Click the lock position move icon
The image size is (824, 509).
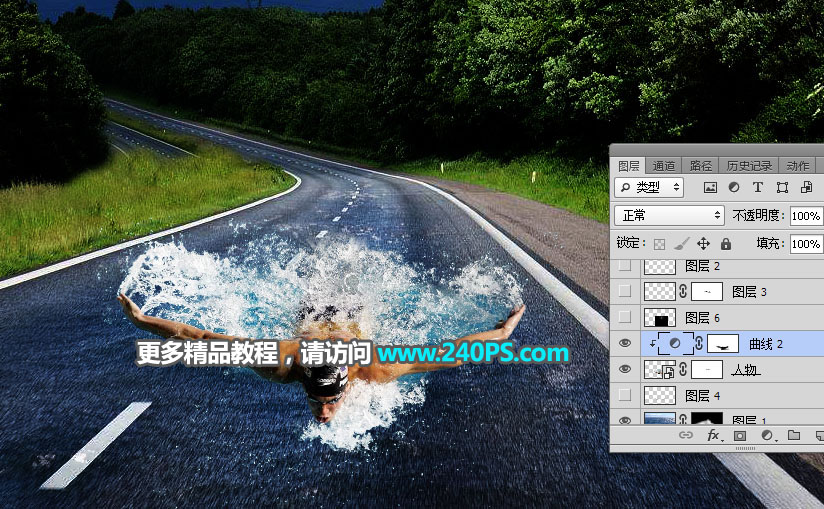pos(703,243)
